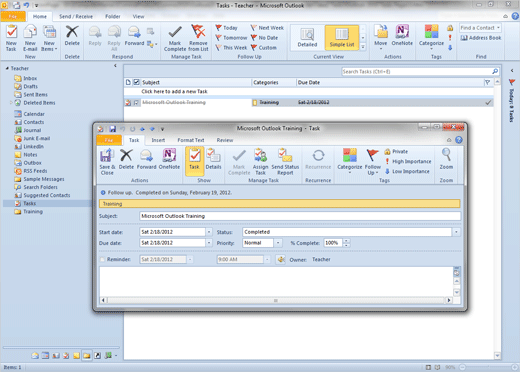
Task: Click New Task icon in main ribbon
Action: 11,38
